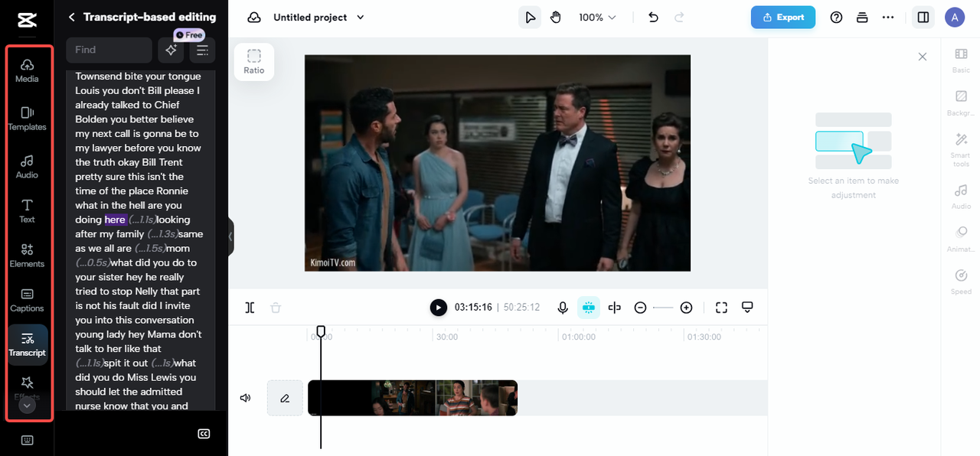
Task: Select the video clip on timeline
Action: (413, 398)
